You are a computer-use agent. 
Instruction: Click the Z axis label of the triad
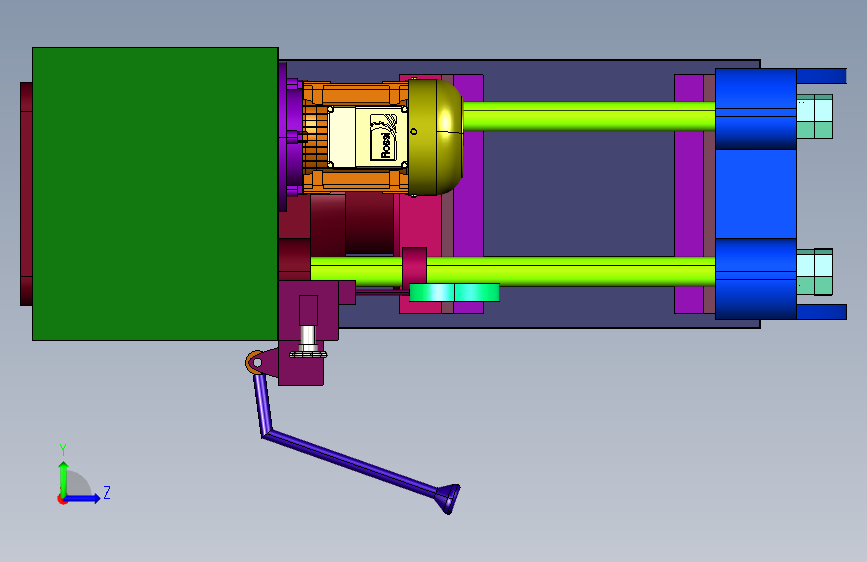point(107,492)
